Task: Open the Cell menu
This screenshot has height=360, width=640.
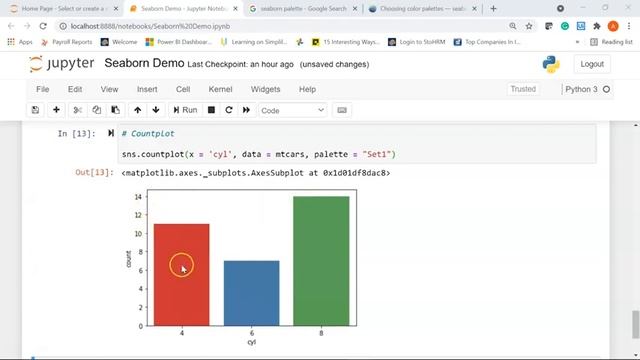Action: tap(183, 89)
